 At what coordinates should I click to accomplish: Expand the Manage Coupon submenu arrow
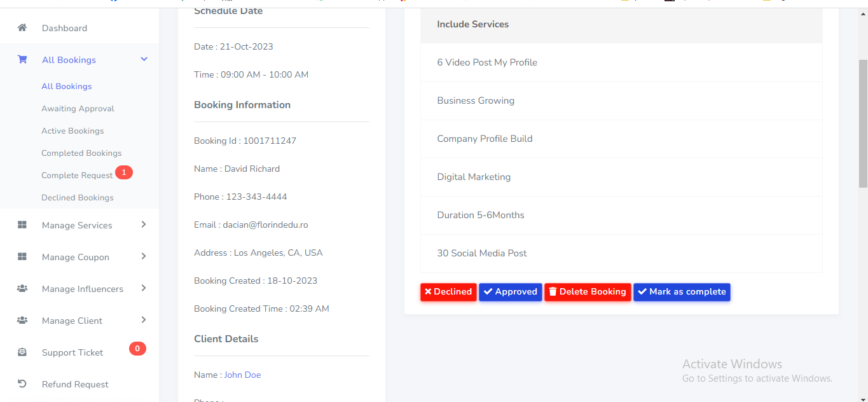click(144, 256)
